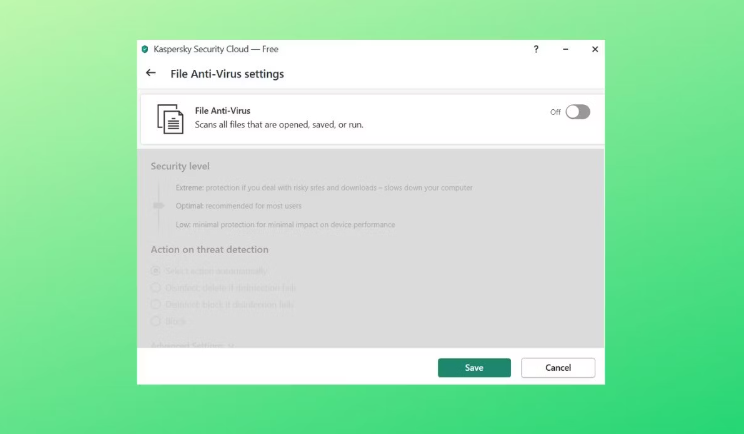Click the security level slider handle
The image size is (744, 434).
tap(157, 205)
